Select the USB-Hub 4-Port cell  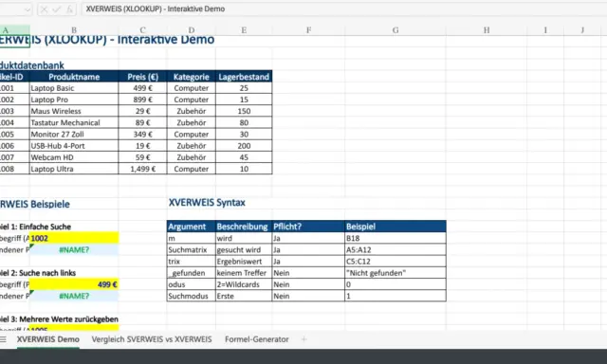coord(74,146)
